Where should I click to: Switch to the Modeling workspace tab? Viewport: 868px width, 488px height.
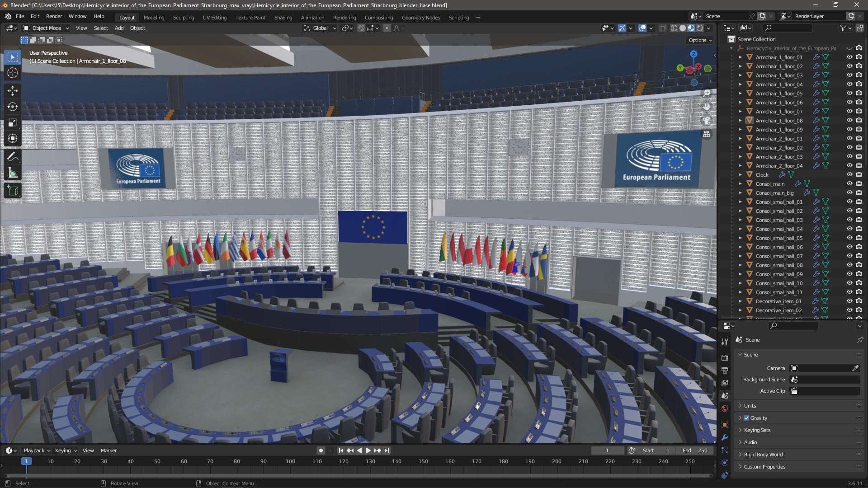(x=154, y=18)
